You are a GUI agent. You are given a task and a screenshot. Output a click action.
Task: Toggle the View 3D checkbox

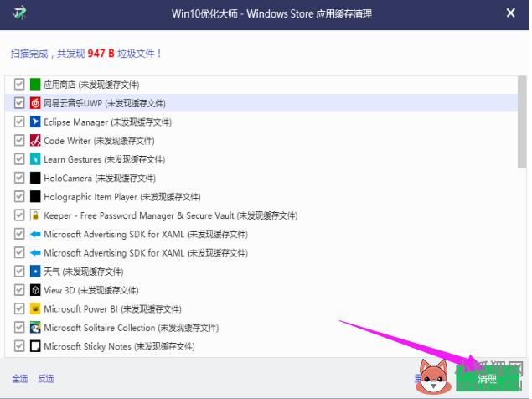click(x=19, y=290)
